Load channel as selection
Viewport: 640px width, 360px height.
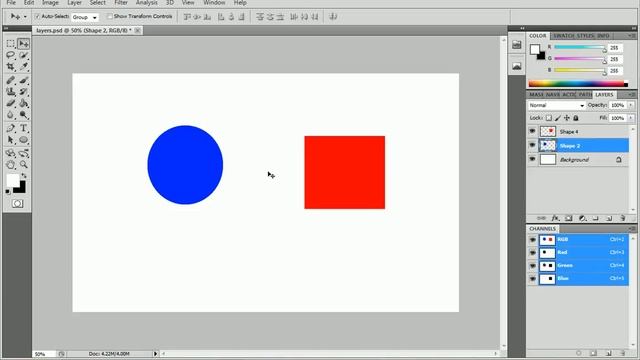coord(579,353)
